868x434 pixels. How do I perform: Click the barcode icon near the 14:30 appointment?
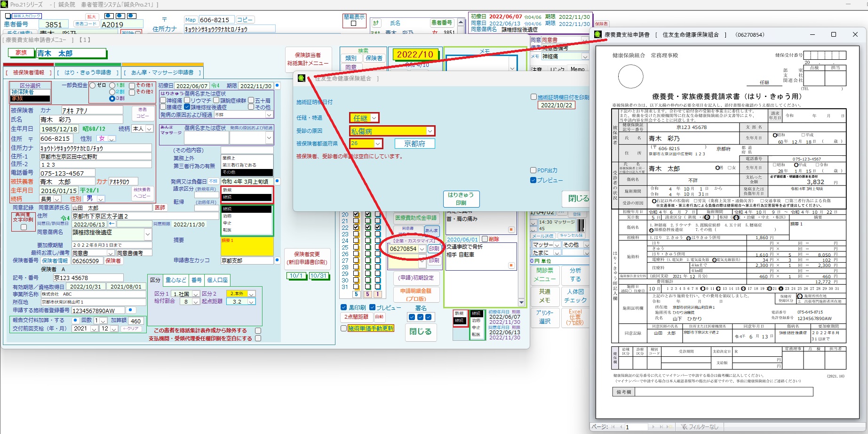pyautogui.click(x=580, y=225)
